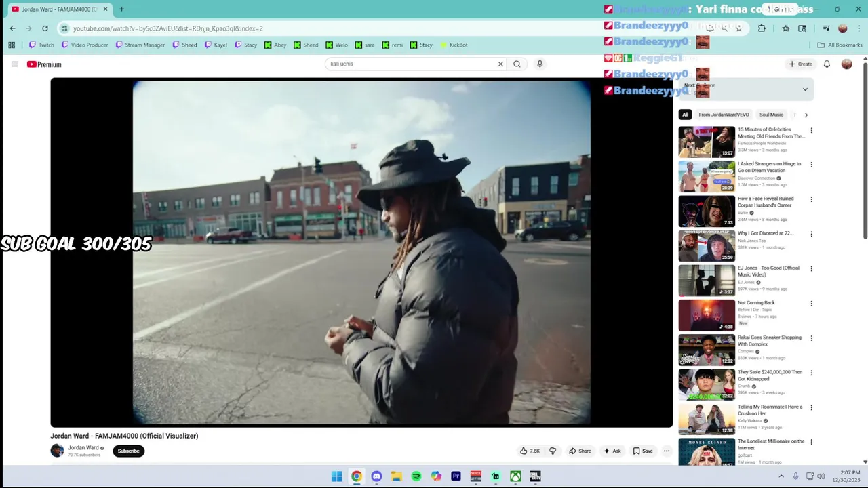Screen dimensions: 868x488
Task: Open 'EJ Jones - Too Good' thumbnail
Action: click(707, 281)
